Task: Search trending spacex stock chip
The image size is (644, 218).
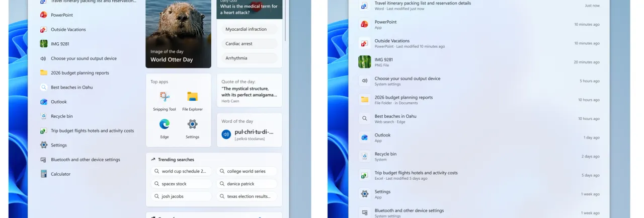Action: point(182,184)
